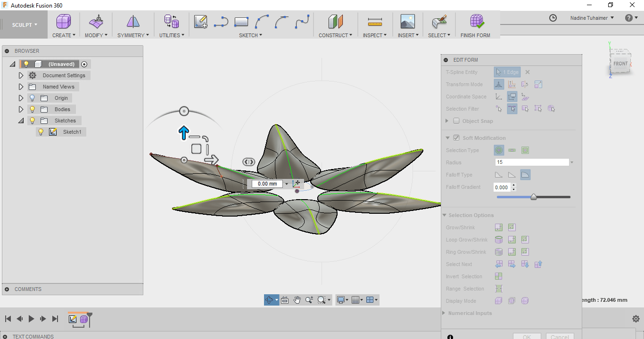The width and height of the screenshot is (644, 339).
Task: Open the MODIFY menu
Action: tap(96, 35)
